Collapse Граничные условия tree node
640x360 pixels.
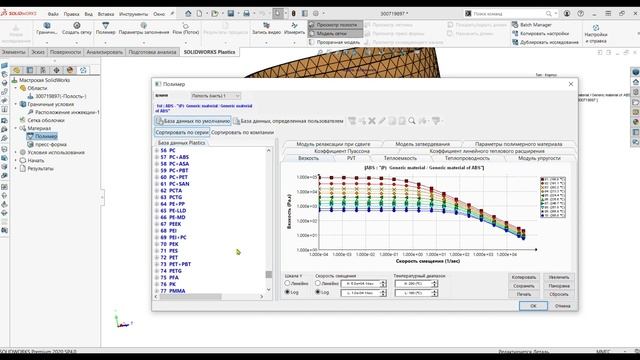(x=16, y=104)
